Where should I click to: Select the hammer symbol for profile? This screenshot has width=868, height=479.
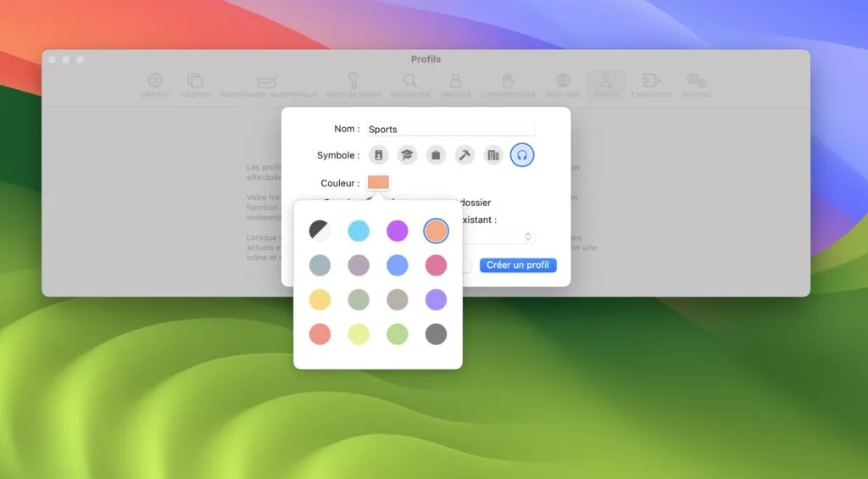[x=465, y=155]
